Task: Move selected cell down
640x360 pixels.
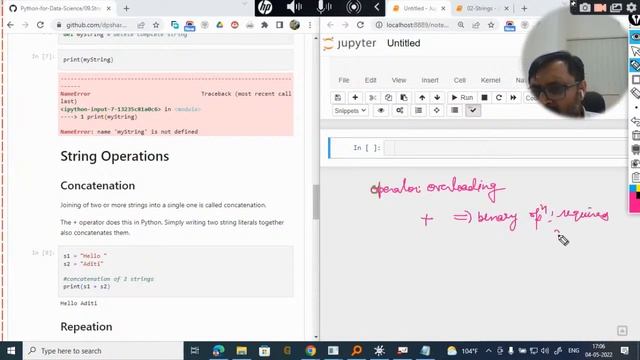Action: 437,98
